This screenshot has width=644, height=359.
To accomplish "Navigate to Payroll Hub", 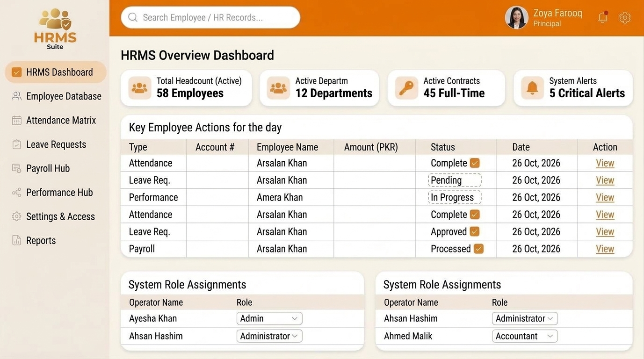I will (x=41, y=168).
